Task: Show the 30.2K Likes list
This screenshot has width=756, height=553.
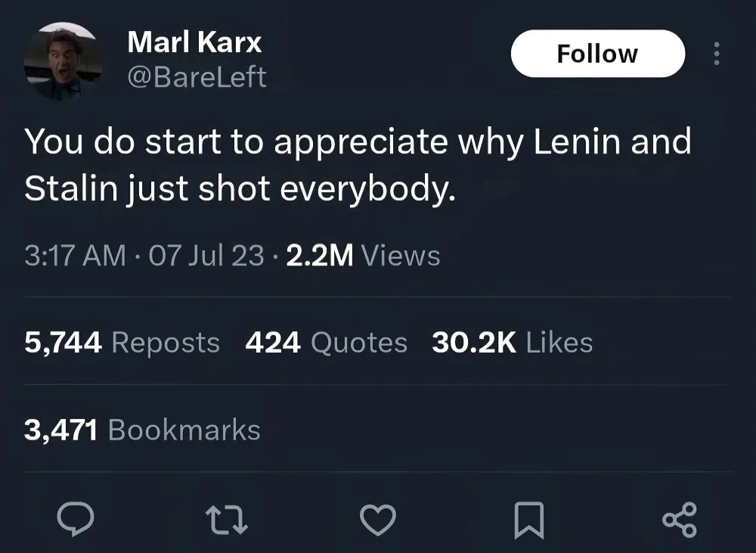Action: point(512,343)
